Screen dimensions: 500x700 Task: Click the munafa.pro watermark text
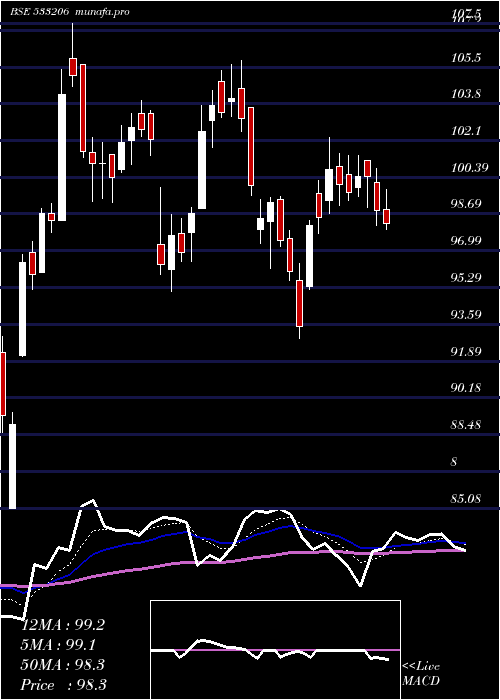(x=102, y=12)
